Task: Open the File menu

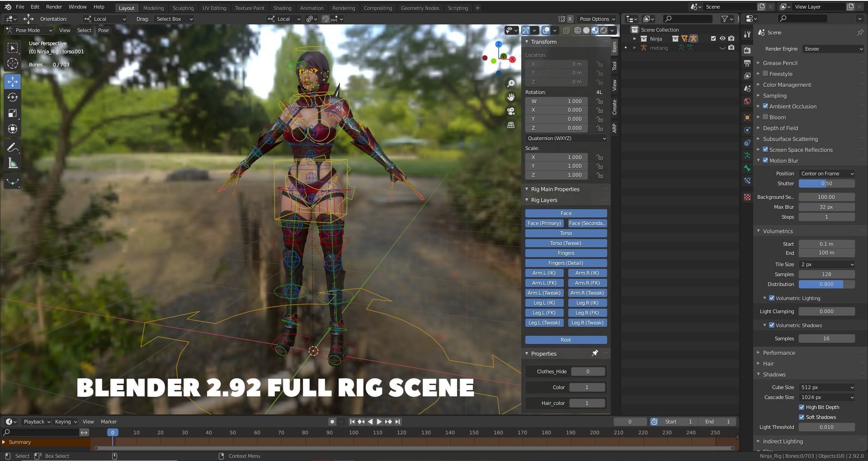Action: click(x=20, y=7)
